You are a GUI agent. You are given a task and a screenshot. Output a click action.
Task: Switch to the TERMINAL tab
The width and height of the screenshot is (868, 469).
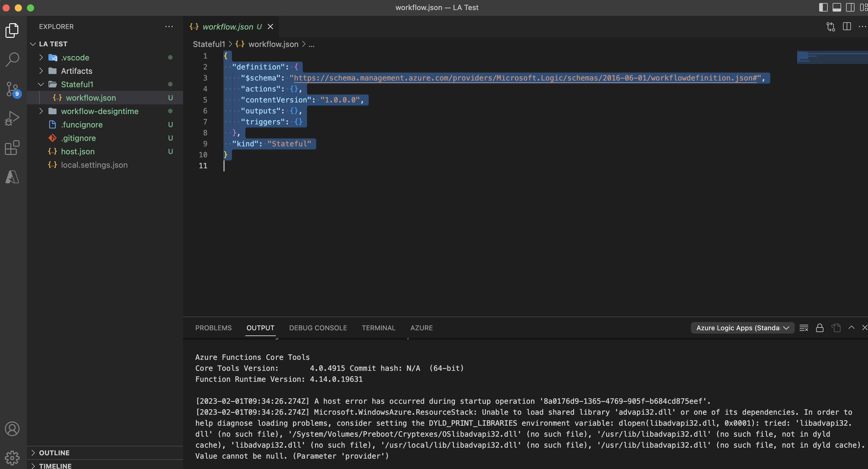click(379, 328)
